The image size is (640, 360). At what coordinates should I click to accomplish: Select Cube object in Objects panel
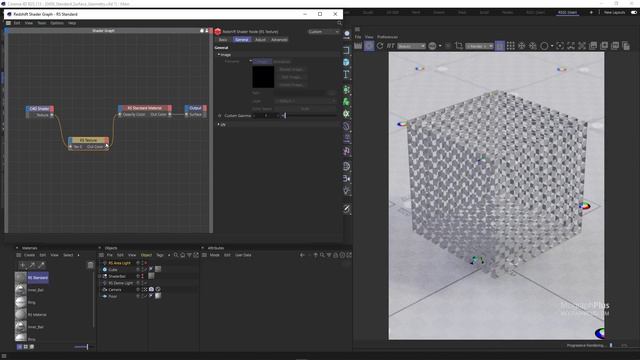click(113, 270)
